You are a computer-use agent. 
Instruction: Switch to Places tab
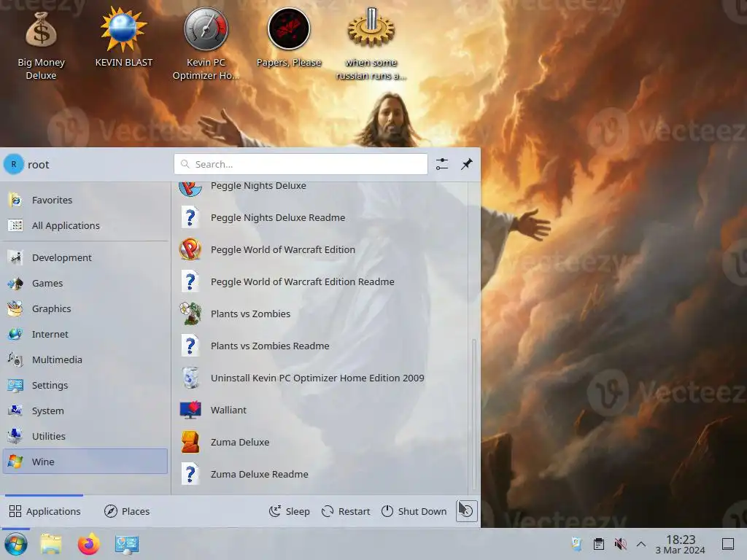click(x=127, y=511)
